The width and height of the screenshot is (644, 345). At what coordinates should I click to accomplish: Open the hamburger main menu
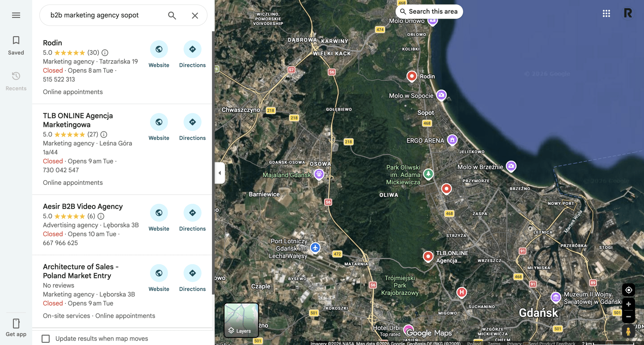coord(16,15)
